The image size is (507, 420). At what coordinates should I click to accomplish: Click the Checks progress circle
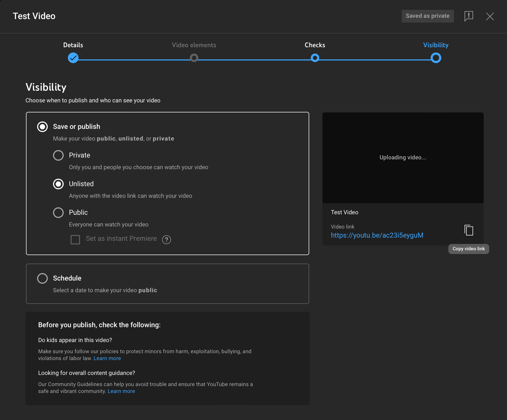click(315, 58)
